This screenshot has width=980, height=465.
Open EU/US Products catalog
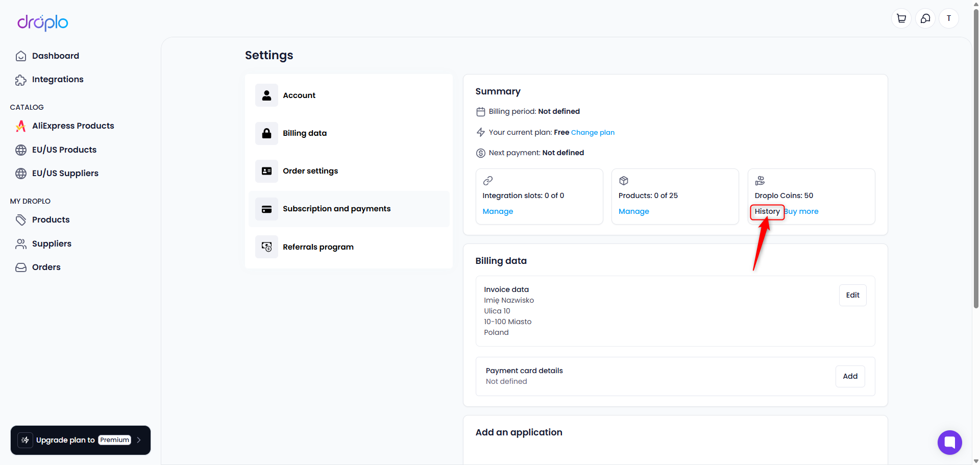[64, 150]
